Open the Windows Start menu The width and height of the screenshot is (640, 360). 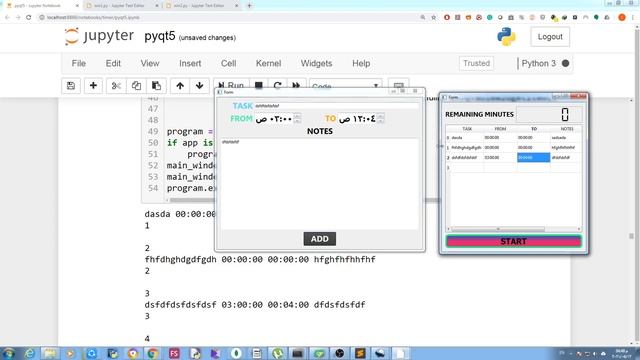click(x=9, y=353)
